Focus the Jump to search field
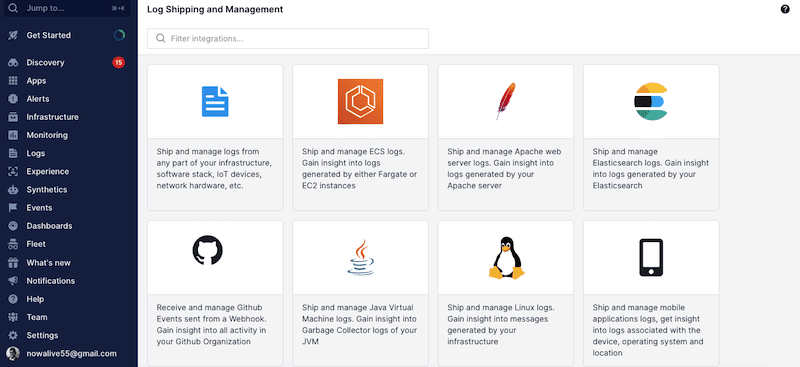This screenshot has width=800, height=367. (67, 8)
